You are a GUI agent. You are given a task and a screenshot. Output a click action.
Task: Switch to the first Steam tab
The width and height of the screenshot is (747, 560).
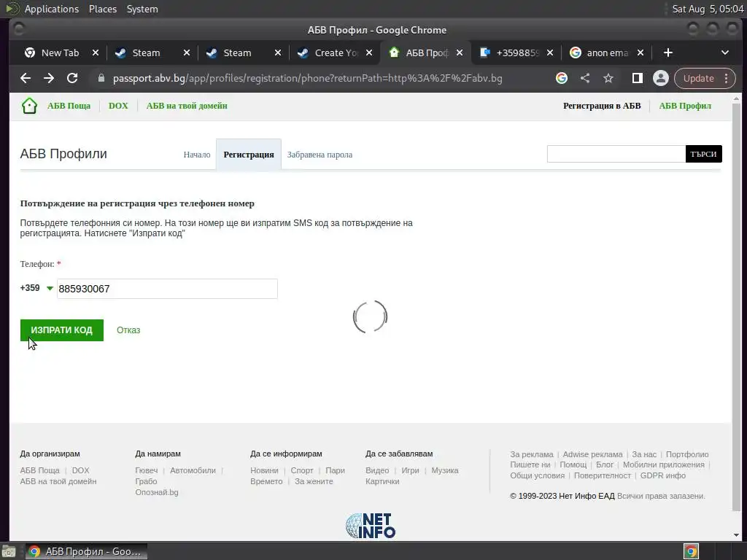(x=146, y=52)
